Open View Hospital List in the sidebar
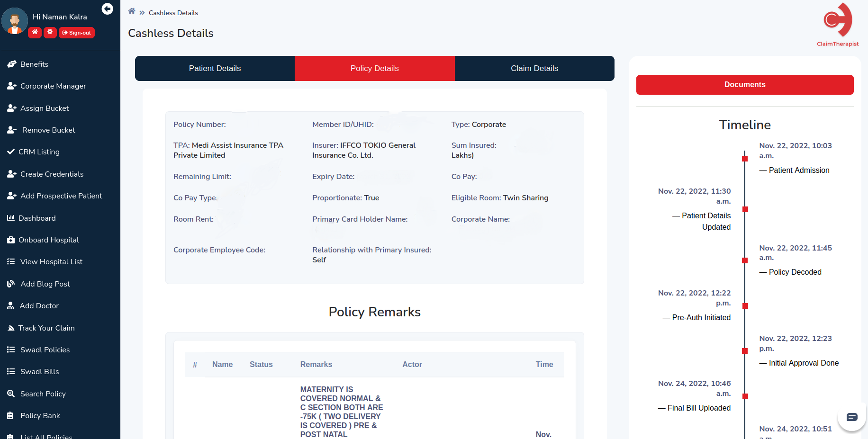 click(51, 262)
